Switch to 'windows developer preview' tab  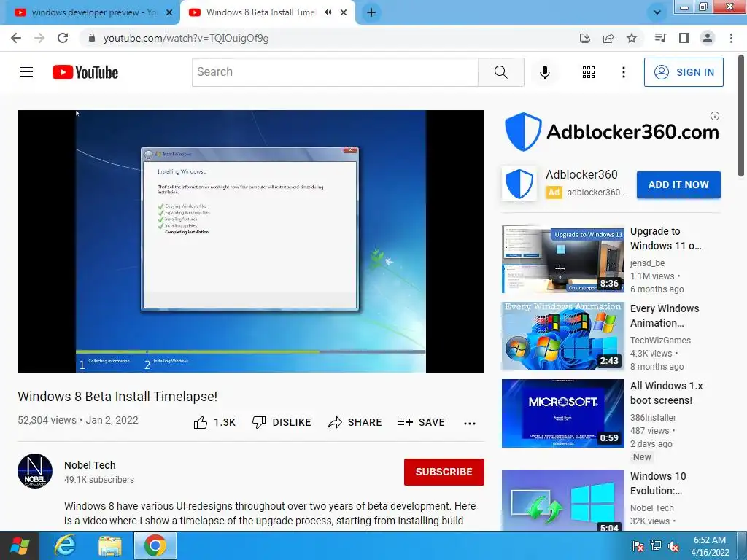tap(90, 12)
